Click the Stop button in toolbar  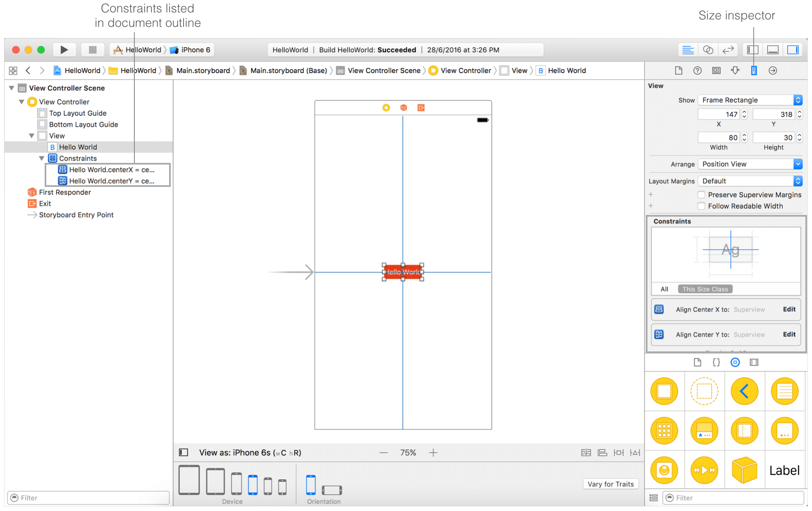92,50
